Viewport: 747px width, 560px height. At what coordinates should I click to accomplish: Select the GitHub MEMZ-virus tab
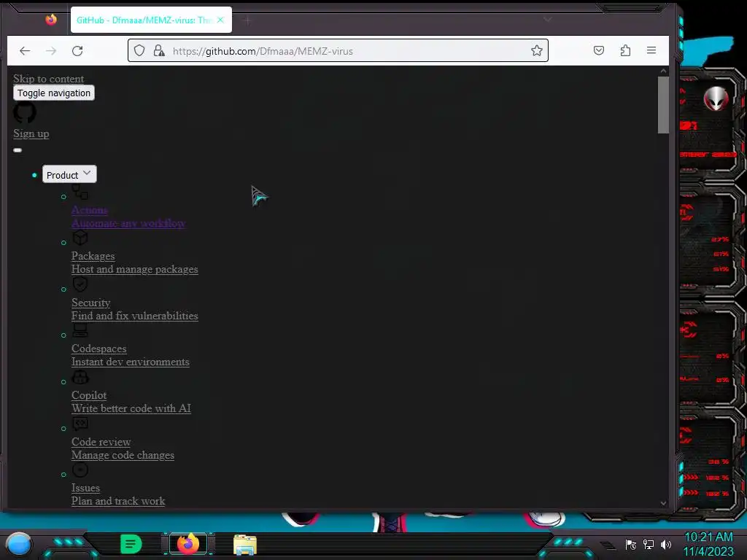tap(143, 20)
